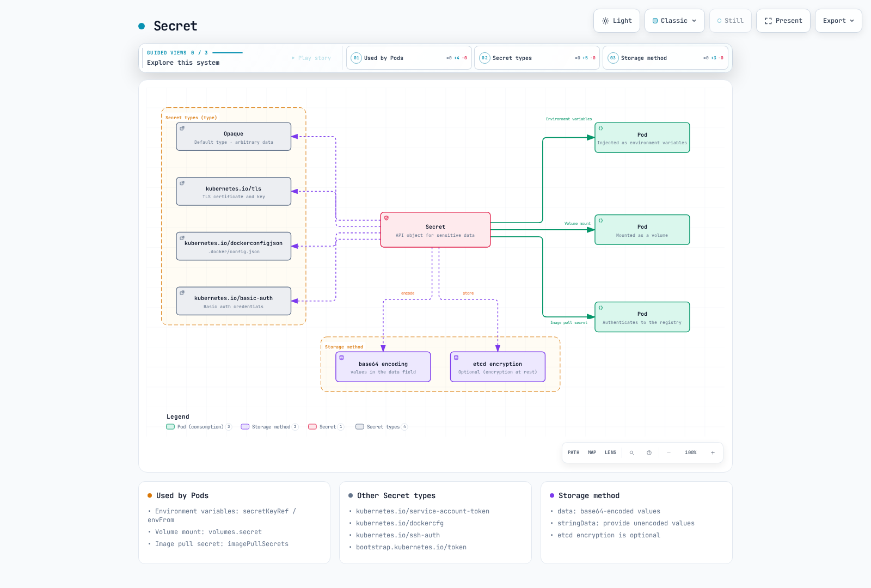Click the 'Image pull secret' edge label
The width and height of the screenshot is (871, 588).
[569, 323]
